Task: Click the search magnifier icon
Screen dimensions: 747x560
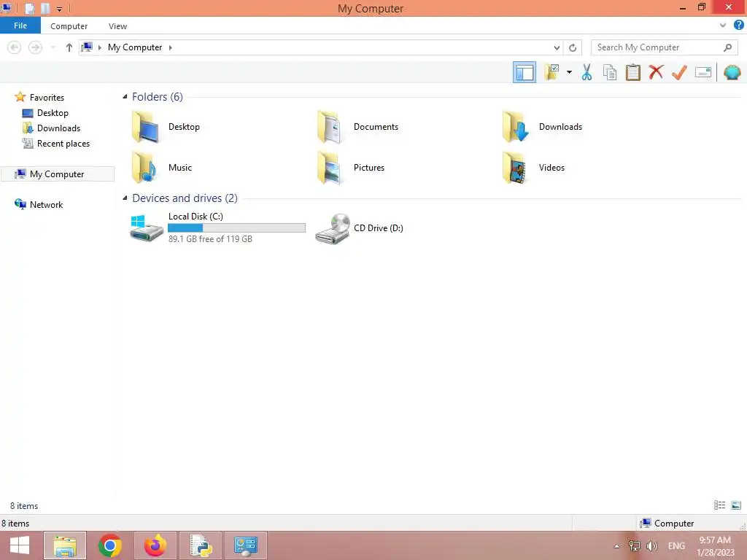Action: [727, 47]
